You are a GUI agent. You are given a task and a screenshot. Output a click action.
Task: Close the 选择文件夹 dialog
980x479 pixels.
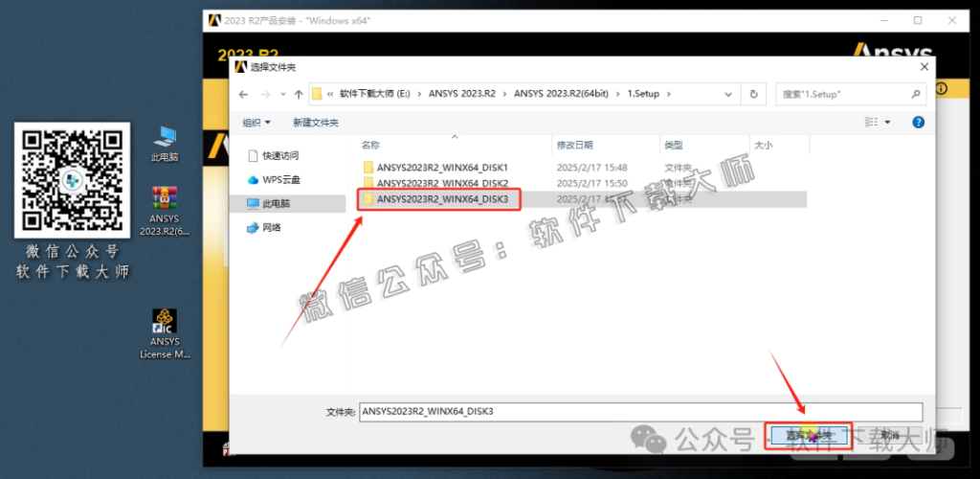[924, 67]
